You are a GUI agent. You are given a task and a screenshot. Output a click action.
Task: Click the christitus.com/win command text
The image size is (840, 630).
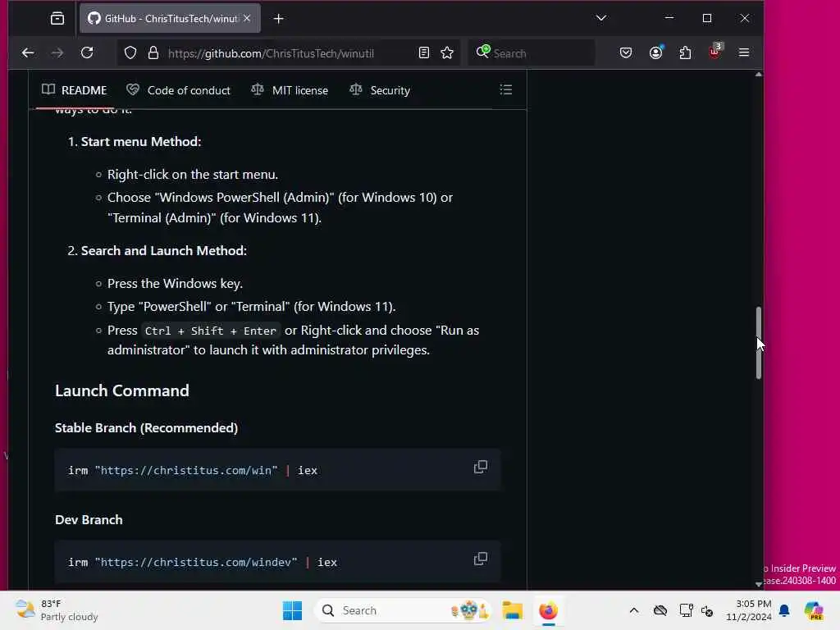click(193, 470)
